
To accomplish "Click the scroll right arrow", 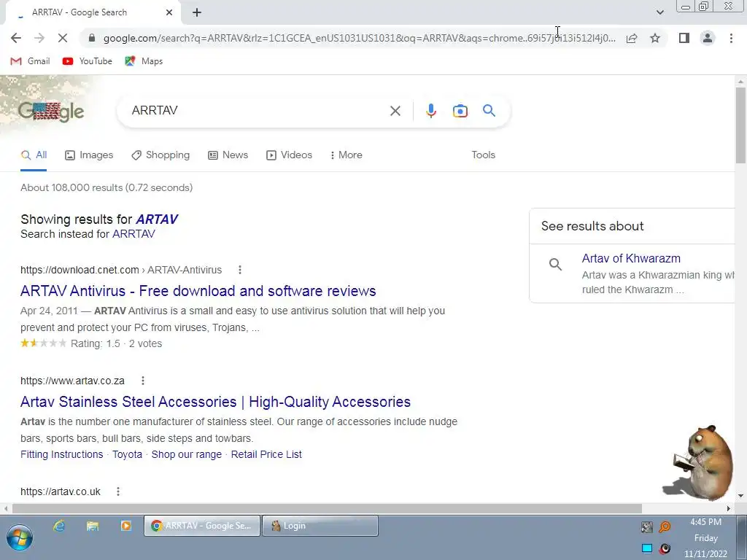I will click(x=728, y=508).
